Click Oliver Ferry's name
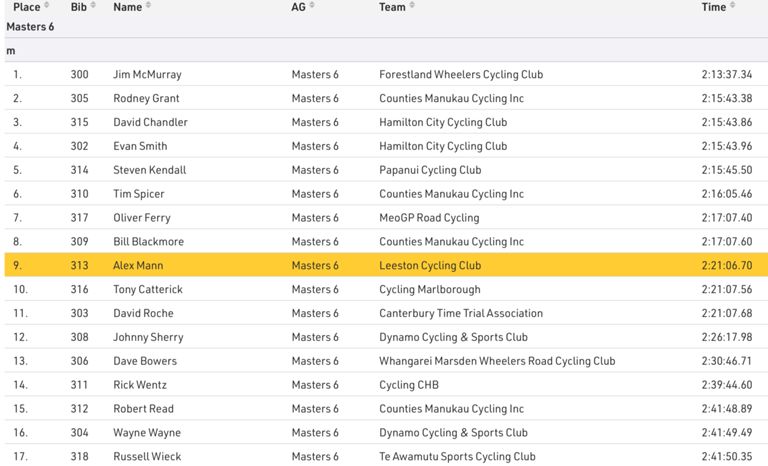This screenshot has height=466, width=768. coord(142,218)
